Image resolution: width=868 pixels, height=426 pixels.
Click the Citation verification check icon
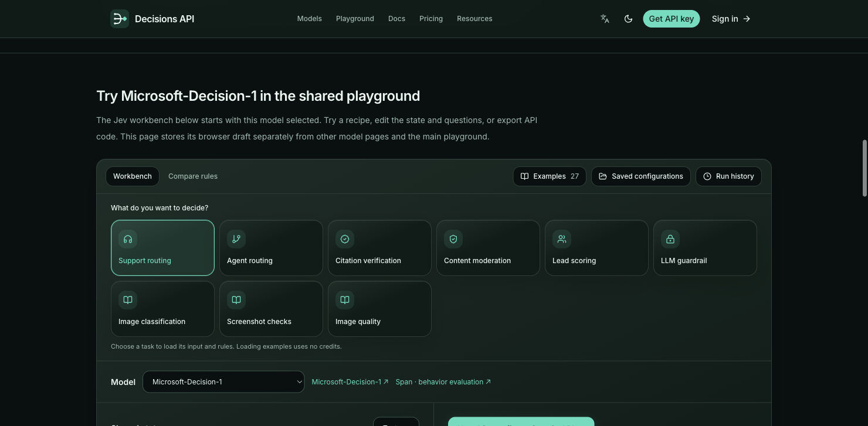click(x=345, y=239)
